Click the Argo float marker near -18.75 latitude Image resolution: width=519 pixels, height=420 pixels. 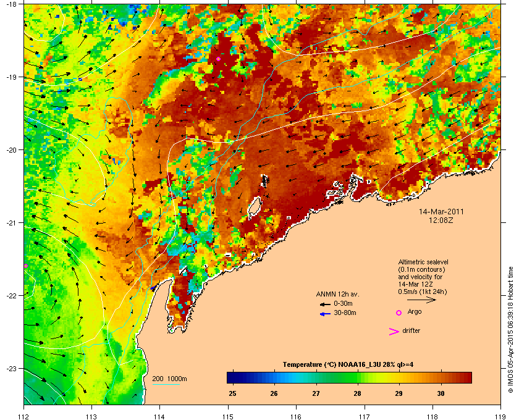click(x=218, y=59)
